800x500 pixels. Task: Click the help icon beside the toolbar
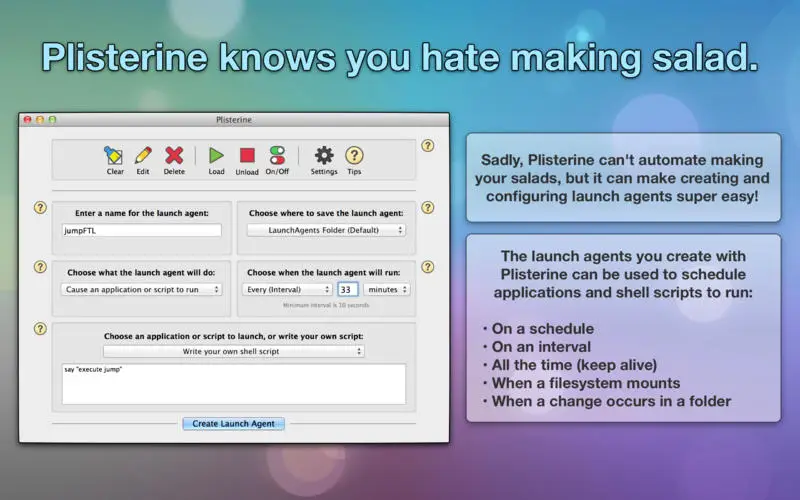click(x=428, y=146)
